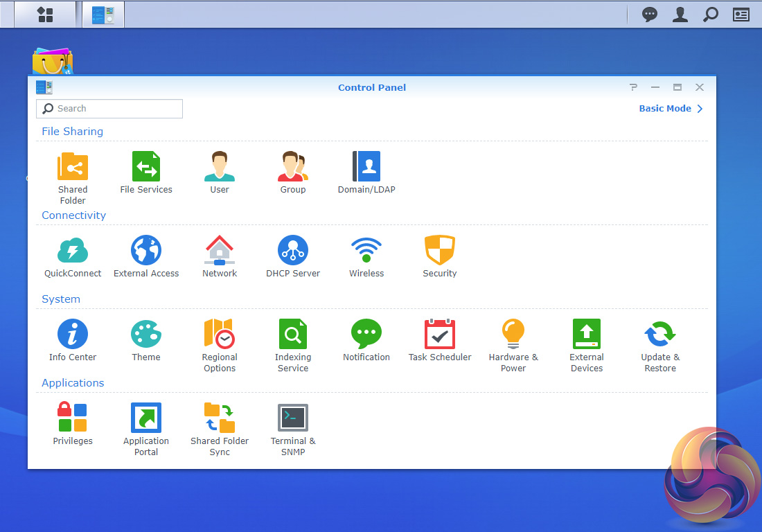The image size is (762, 532).
Task: Open Application Portal
Action: [x=145, y=429]
